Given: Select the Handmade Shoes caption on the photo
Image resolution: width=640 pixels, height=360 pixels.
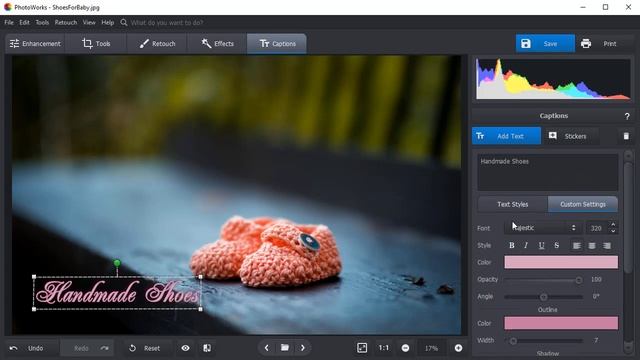Looking at the screenshot, I should [117, 293].
